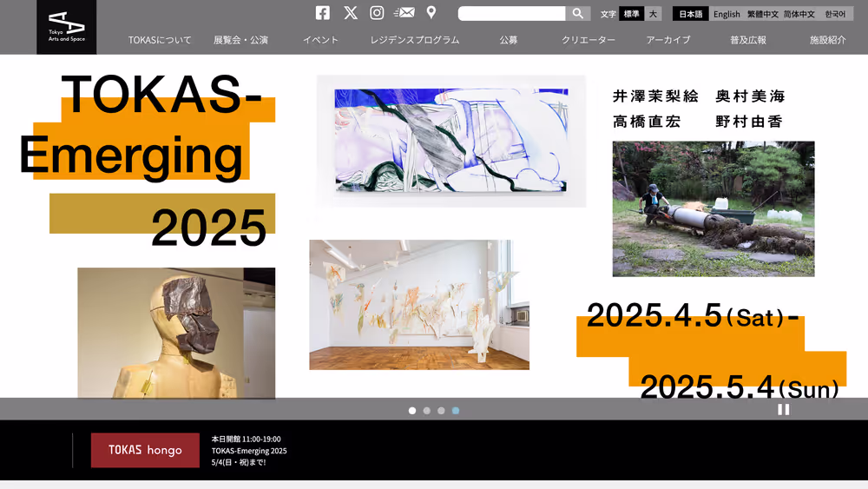Open the mail newsletter icon

point(404,12)
